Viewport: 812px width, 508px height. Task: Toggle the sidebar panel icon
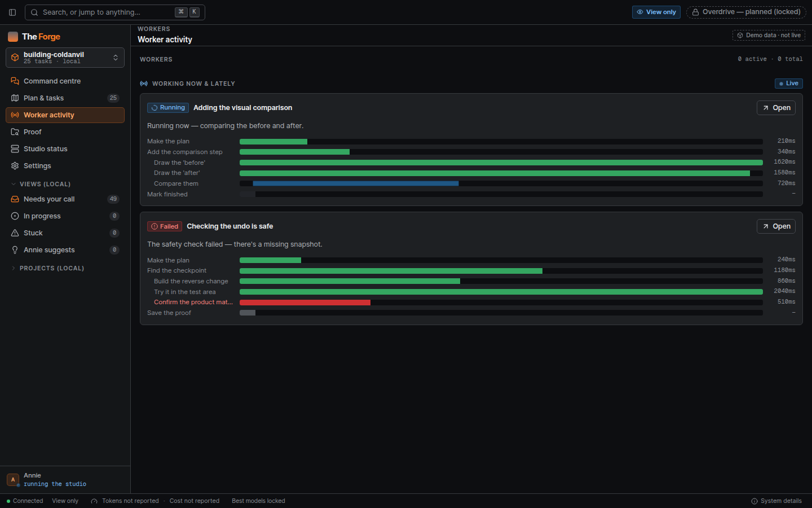(x=12, y=12)
